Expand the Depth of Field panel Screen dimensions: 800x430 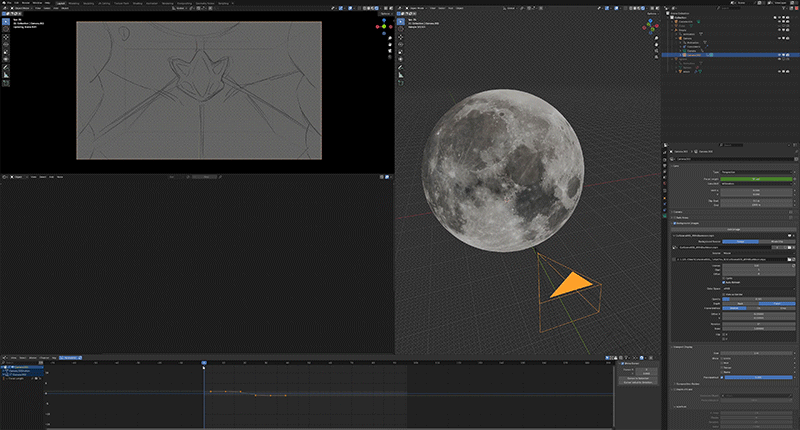[681, 389]
